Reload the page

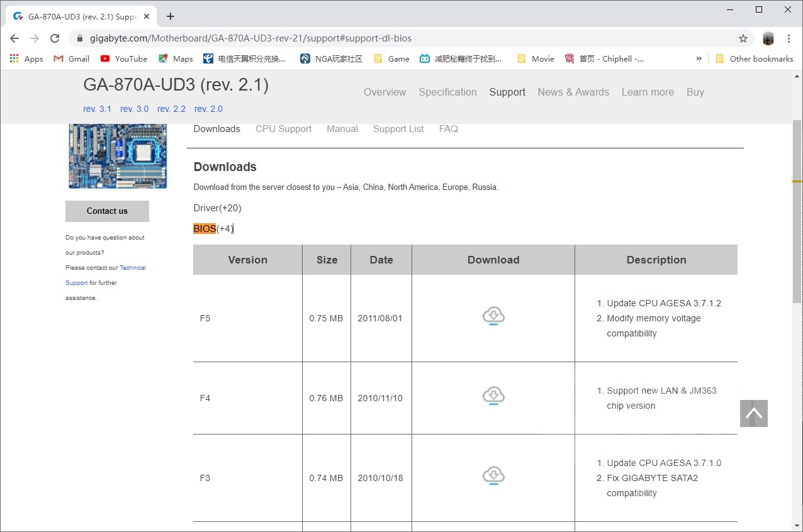pyautogui.click(x=55, y=38)
